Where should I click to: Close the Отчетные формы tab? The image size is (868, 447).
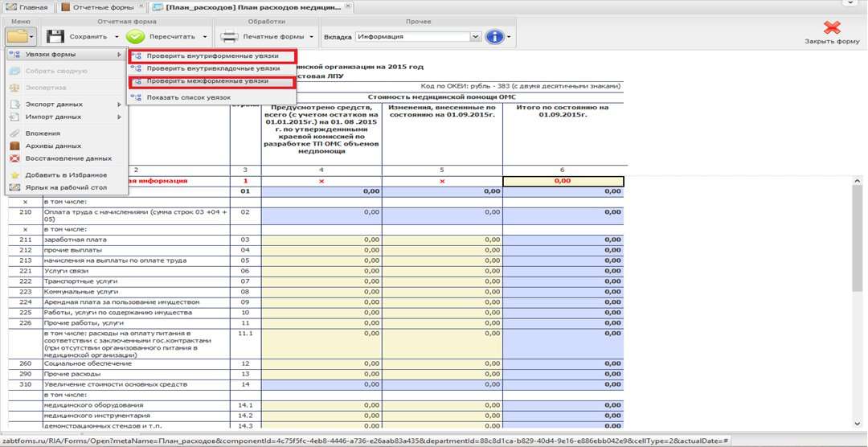pyautogui.click(x=141, y=7)
